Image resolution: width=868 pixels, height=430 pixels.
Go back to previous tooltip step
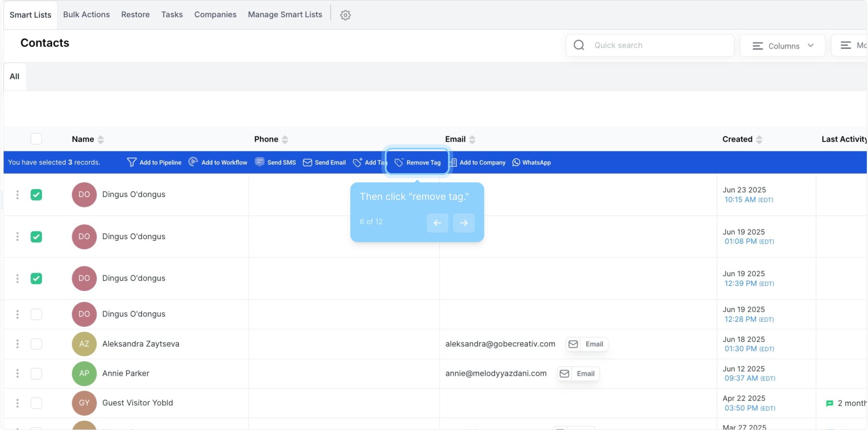[x=437, y=223]
